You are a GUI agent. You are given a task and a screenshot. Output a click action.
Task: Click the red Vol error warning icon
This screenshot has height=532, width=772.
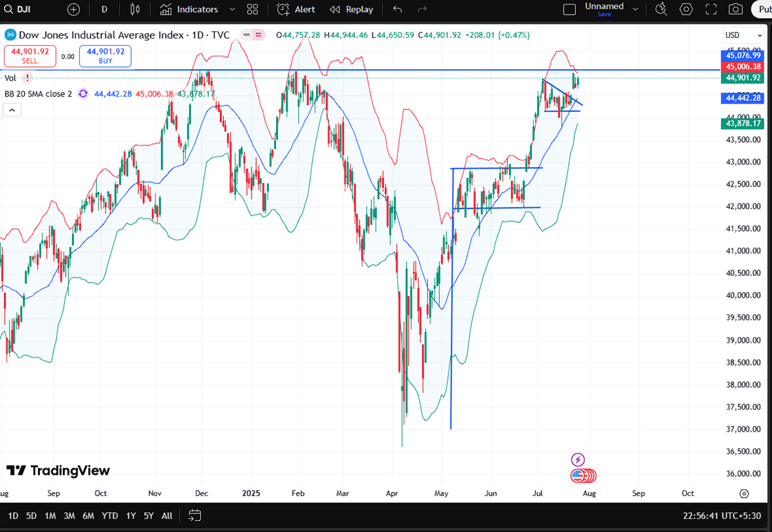point(27,78)
